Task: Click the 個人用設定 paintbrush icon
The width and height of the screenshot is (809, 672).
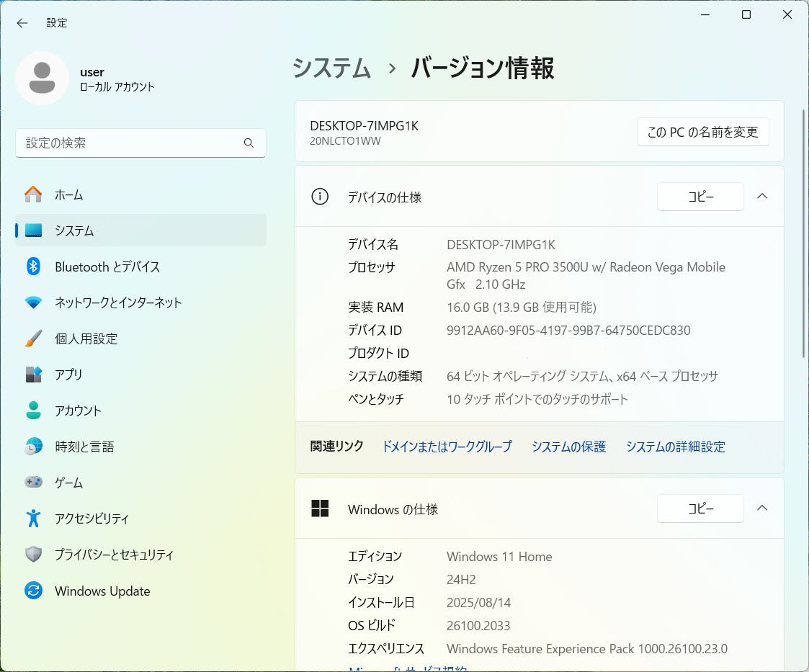Action: tap(34, 339)
